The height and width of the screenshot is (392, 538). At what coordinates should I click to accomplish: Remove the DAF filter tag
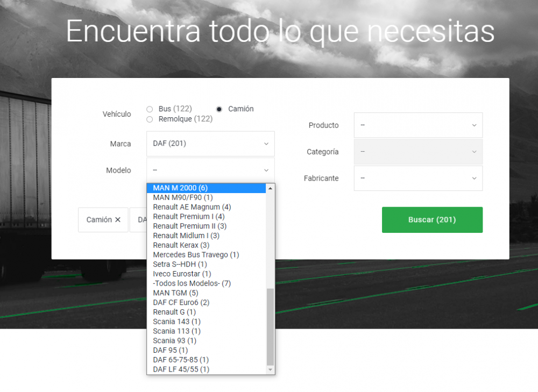pyautogui.click(x=143, y=219)
